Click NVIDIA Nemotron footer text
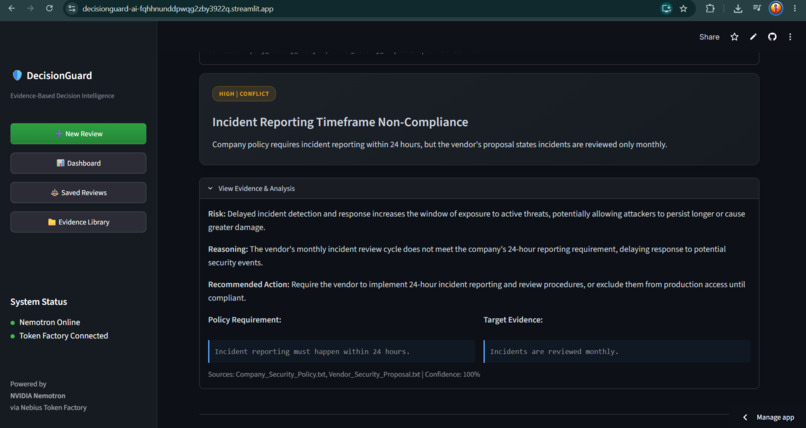Image resolution: width=806 pixels, height=428 pixels. (x=38, y=396)
